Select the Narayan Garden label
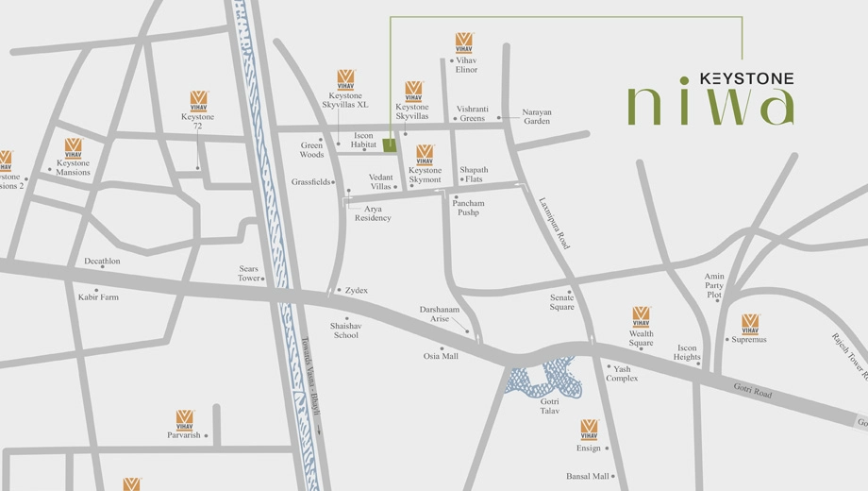This screenshot has height=491, width=868. click(537, 116)
